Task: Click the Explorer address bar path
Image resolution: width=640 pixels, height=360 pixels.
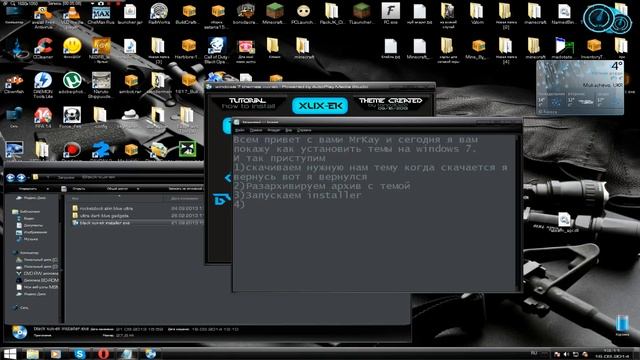Action: 118,178
